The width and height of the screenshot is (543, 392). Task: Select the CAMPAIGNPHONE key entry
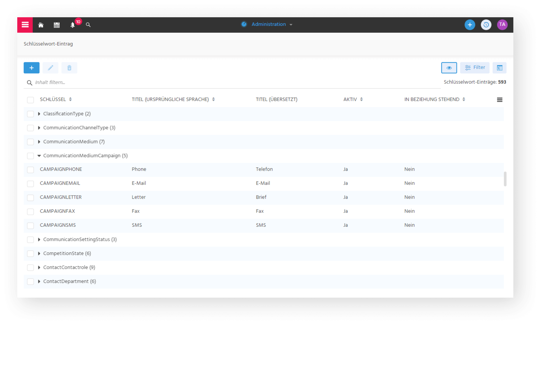(x=61, y=169)
